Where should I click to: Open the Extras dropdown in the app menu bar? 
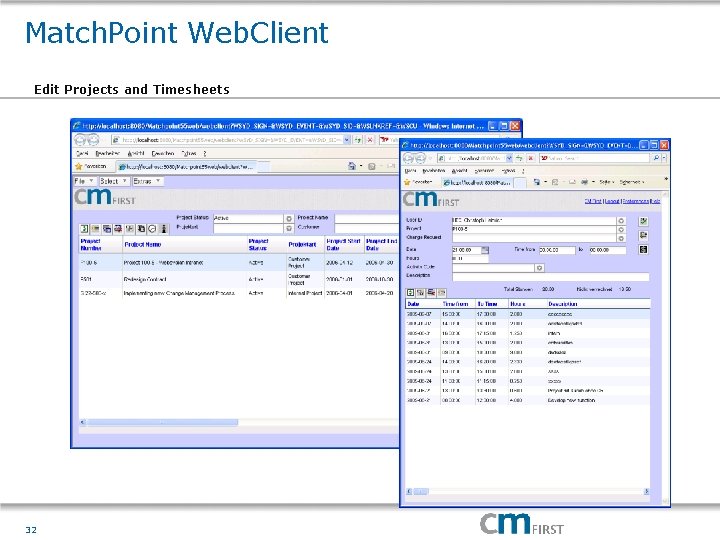pyautogui.click(x=147, y=181)
